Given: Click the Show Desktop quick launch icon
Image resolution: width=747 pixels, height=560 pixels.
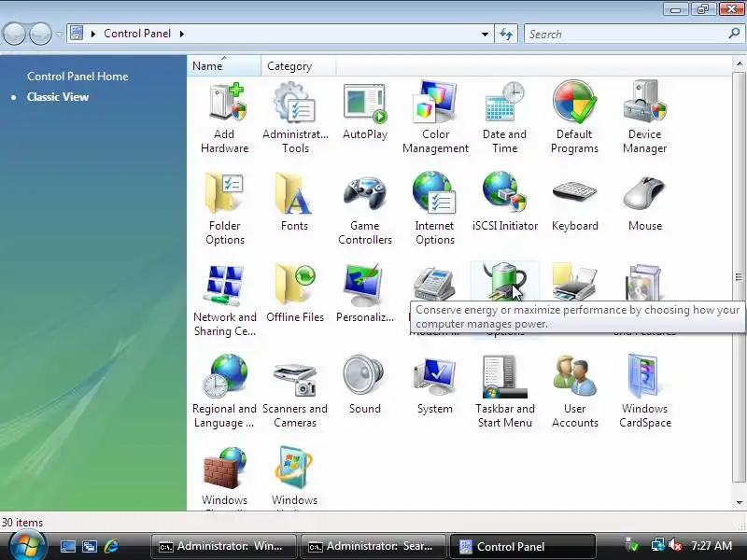Looking at the screenshot, I should pos(67,546).
